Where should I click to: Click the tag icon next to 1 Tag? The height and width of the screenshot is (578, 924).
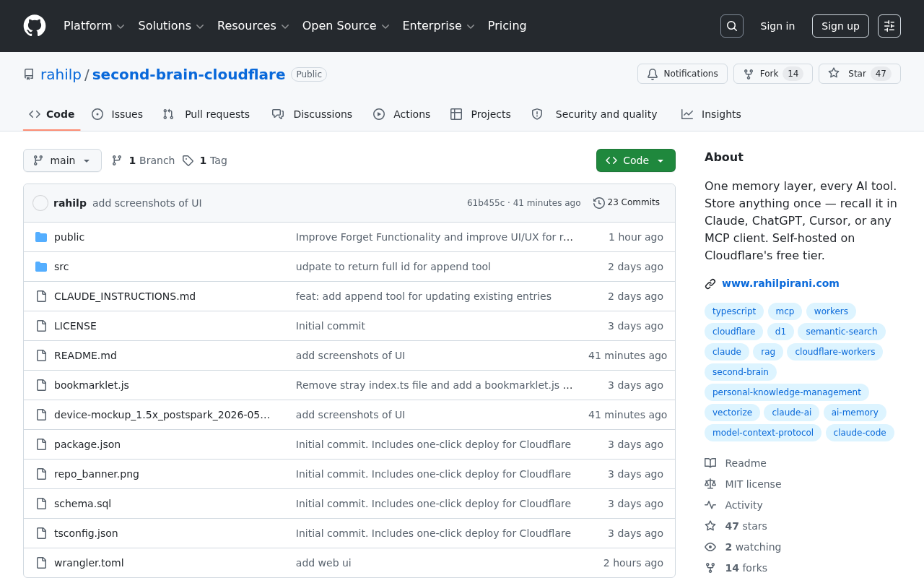[x=188, y=160]
